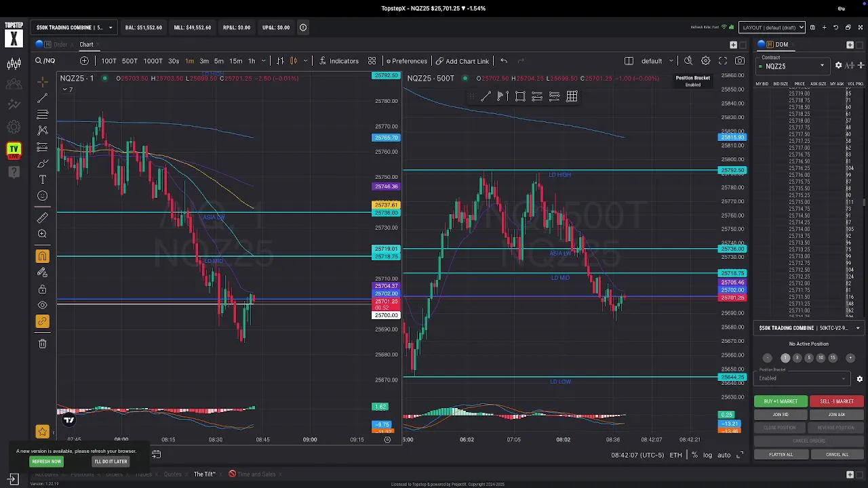This screenshot has width=868, height=488.
Task: Toggle auto scale on chart
Action: 724,455
